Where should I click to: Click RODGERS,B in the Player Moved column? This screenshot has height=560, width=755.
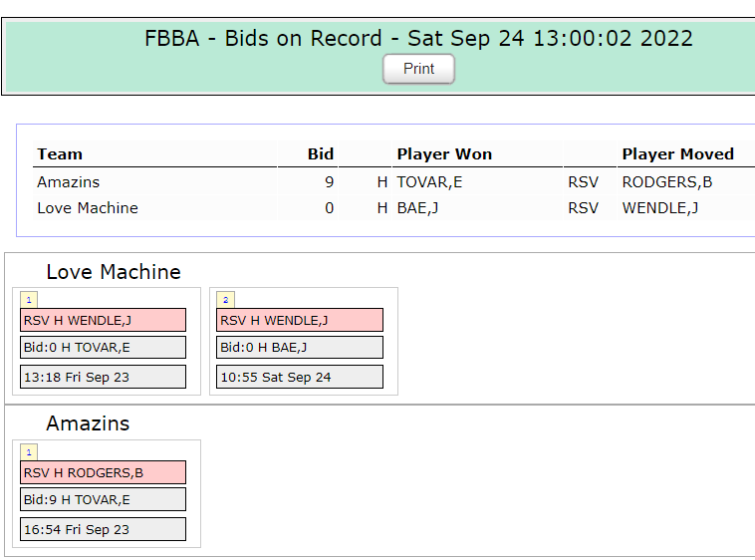click(x=666, y=182)
